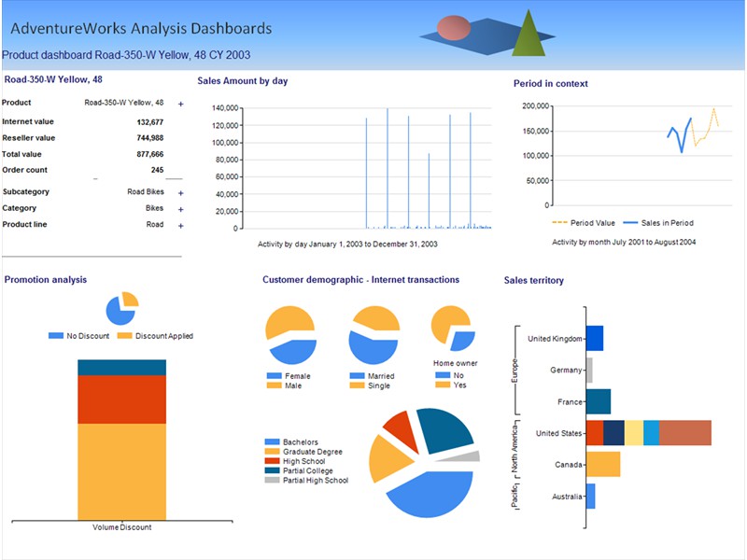Viewport: 747px width, 560px height.
Task: Click the Home owner Yes legend swatch
Action: pos(443,385)
